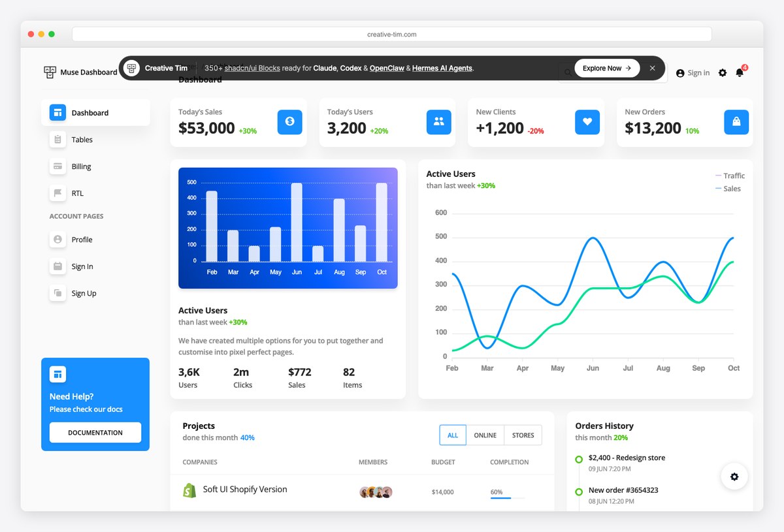The width and height of the screenshot is (784, 532).
Task: Toggle the Traffic legend entry
Action: pos(730,176)
